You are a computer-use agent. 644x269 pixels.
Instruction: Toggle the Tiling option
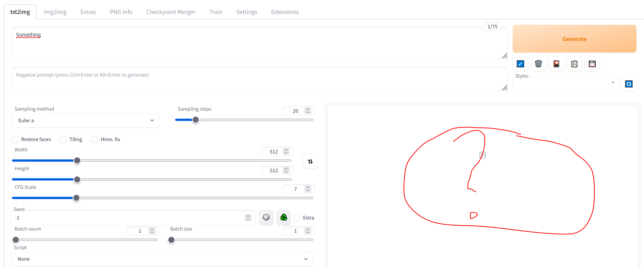63,139
